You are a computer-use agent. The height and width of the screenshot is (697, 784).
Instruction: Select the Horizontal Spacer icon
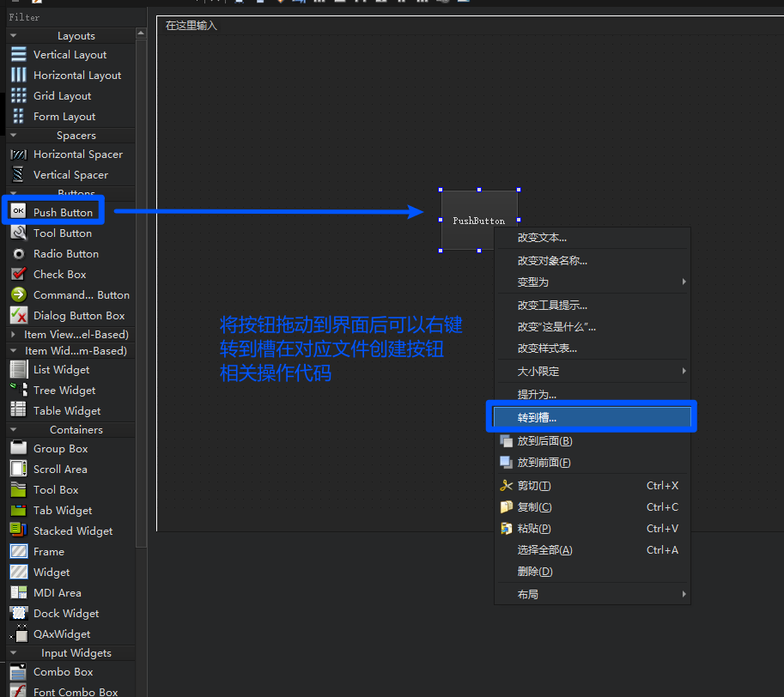19,155
